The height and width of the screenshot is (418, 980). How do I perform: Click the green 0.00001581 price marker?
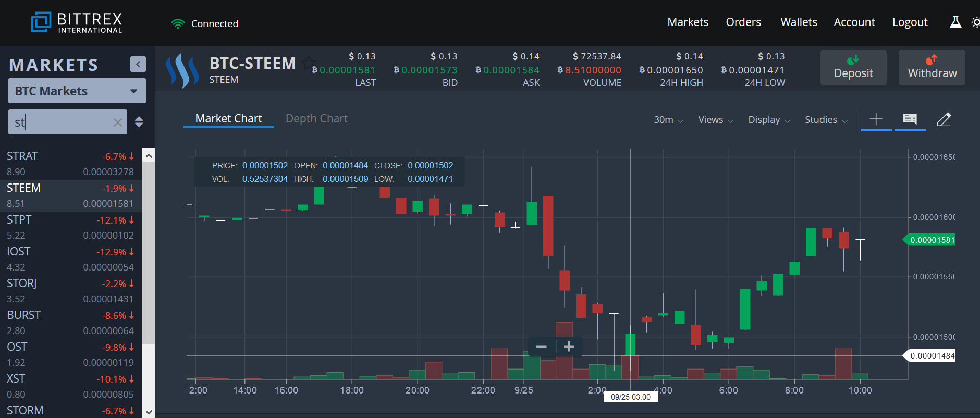click(x=929, y=240)
